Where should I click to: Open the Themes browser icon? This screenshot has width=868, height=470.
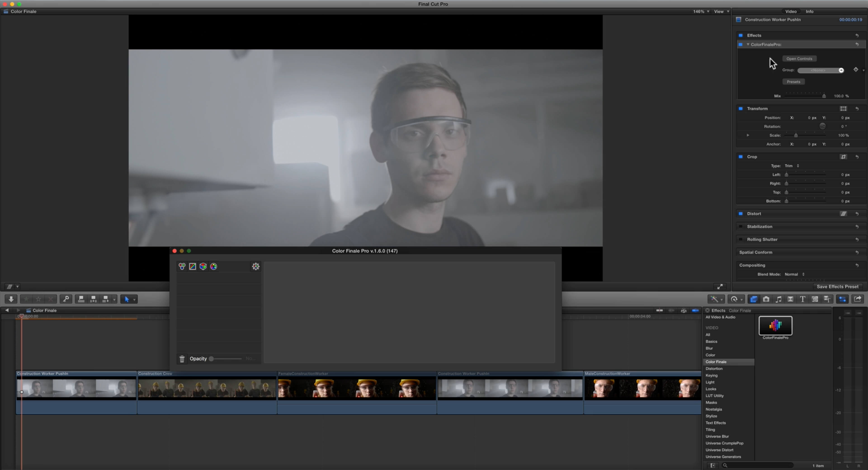click(x=827, y=299)
